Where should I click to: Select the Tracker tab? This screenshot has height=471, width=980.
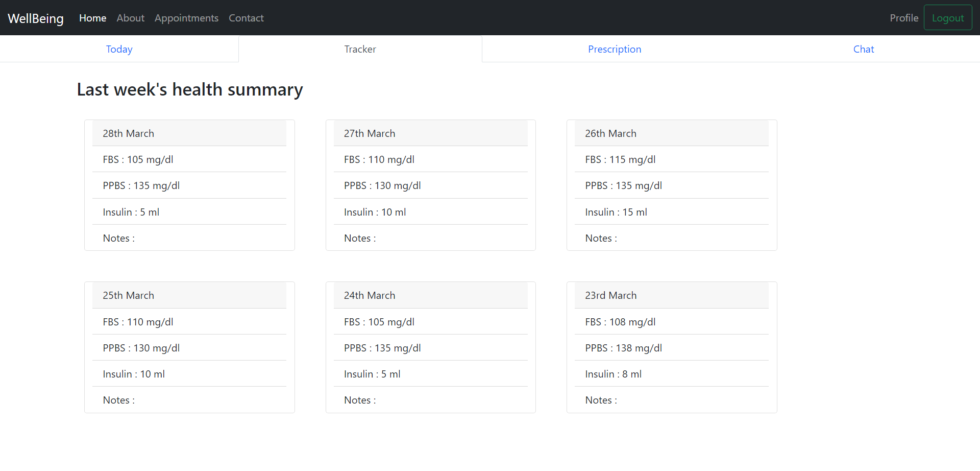pyautogui.click(x=360, y=49)
